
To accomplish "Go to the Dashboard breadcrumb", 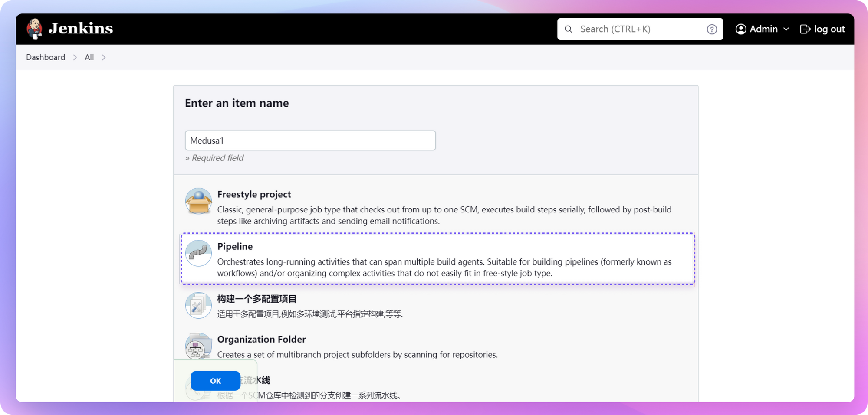I will tap(46, 57).
